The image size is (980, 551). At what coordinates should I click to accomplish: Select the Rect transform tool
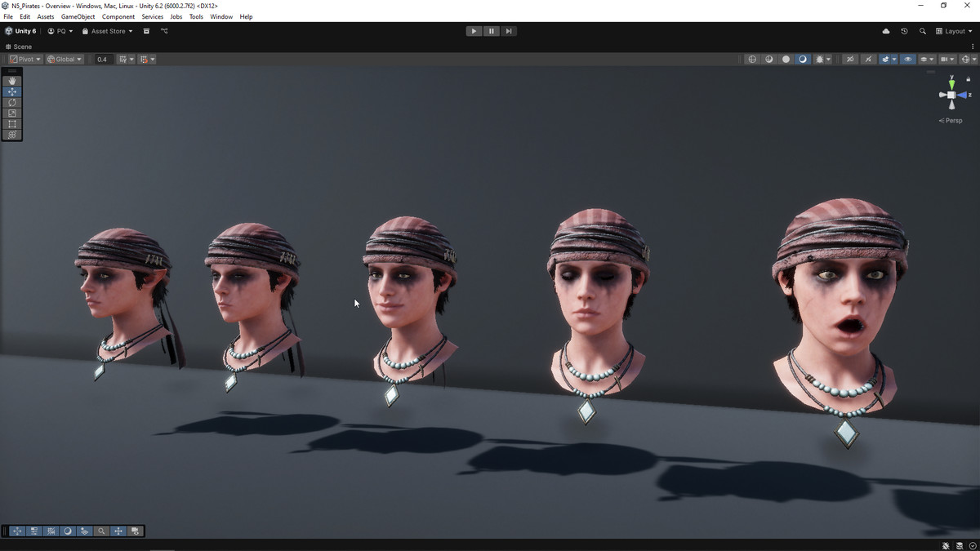coord(12,124)
